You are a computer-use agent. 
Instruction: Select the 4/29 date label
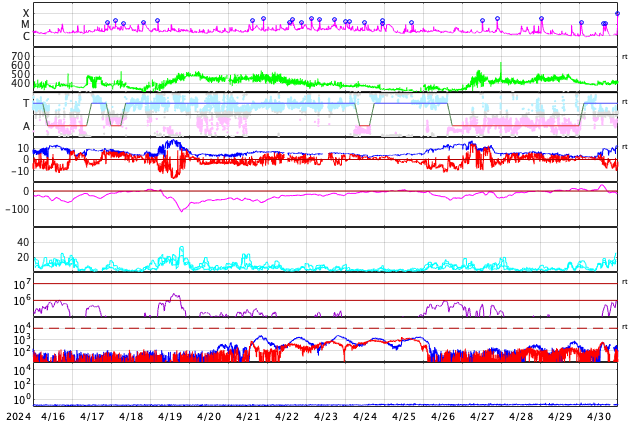pos(560,416)
